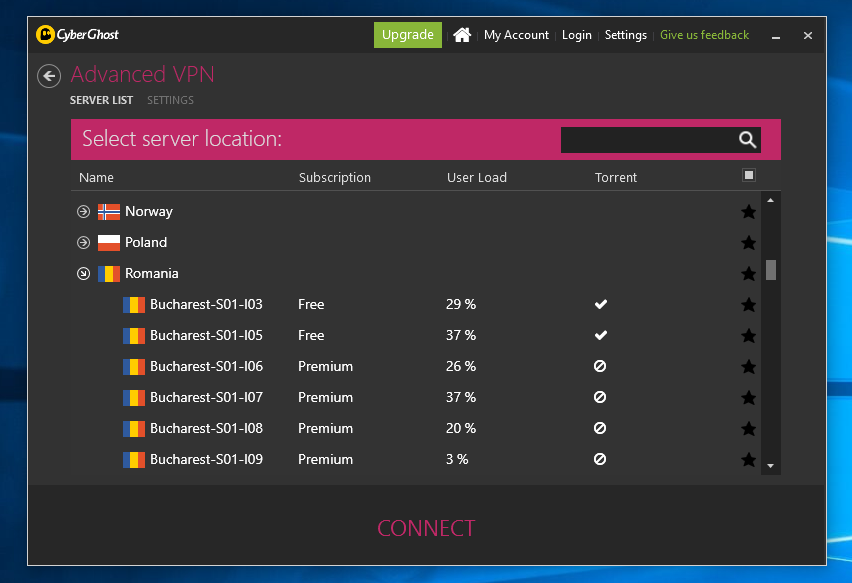Favorite Poland with its star icon

pyautogui.click(x=748, y=242)
